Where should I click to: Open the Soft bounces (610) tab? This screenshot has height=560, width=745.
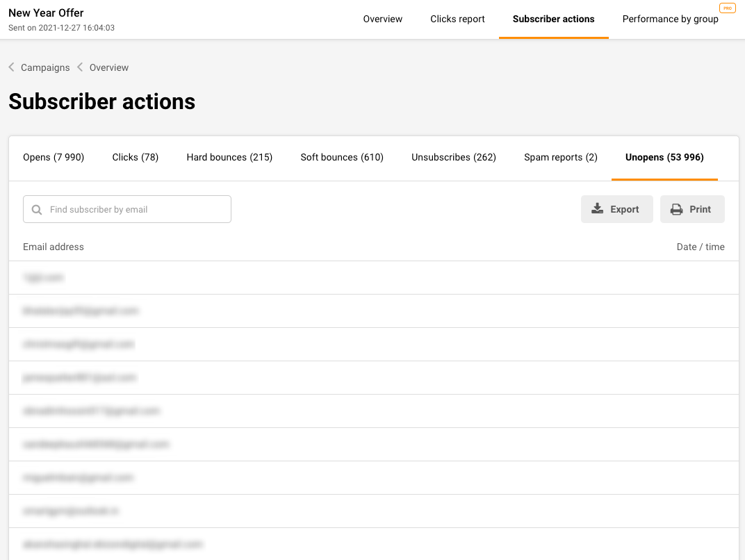(x=342, y=157)
